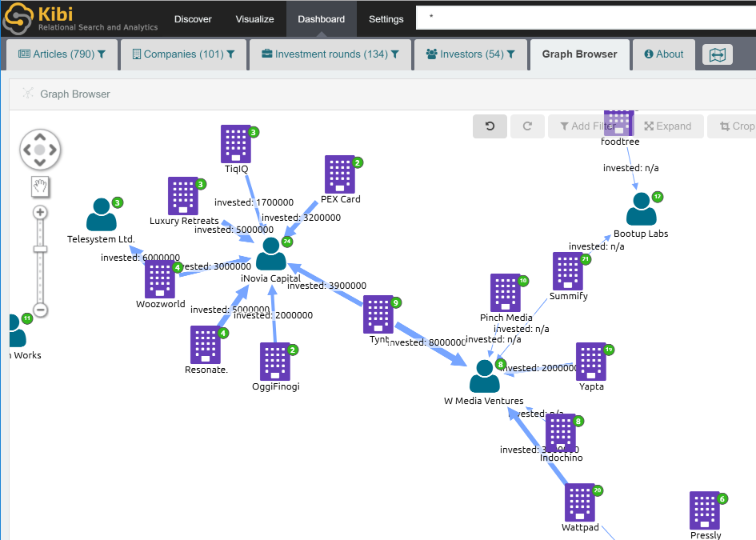This screenshot has height=540, width=756.
Task: Select the Woozworld company node
Action: [159, 279]
